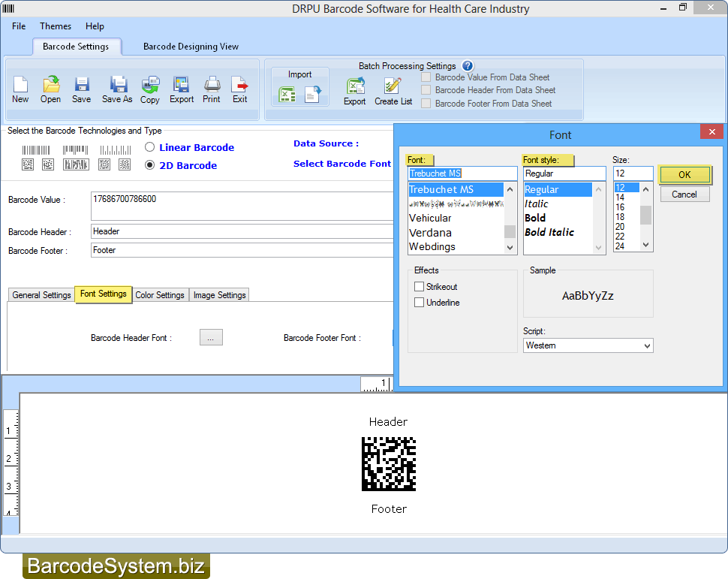Screen dimensions: 728x579
Task: Select the Linear Barcode radio button
Action: coord(149,147)
